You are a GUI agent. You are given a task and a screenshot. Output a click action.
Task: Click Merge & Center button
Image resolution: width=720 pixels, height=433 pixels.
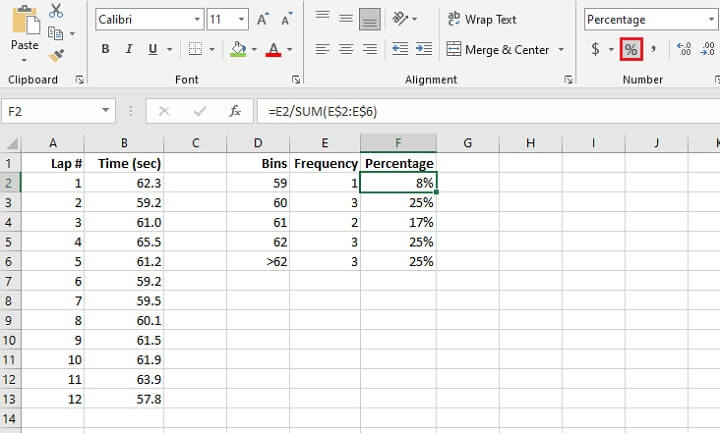[x=498, y=49]
